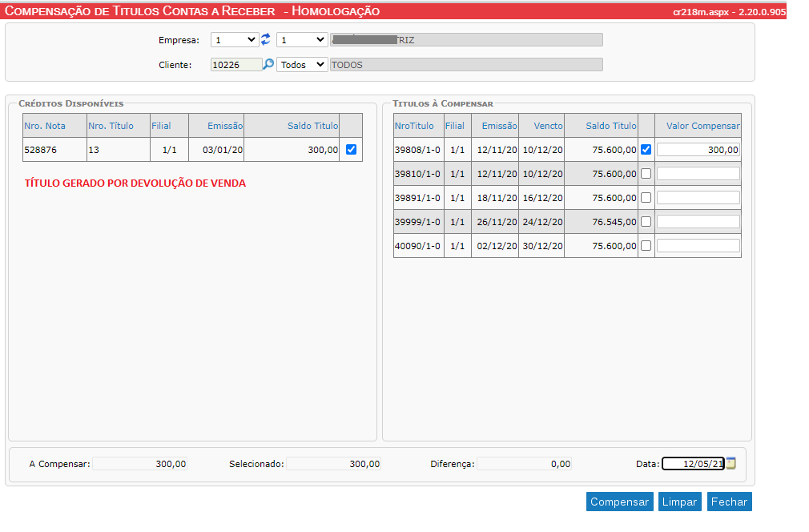Screen dimensions: 809x532
Task: Click the Limpar button
Action: point(679,502)
